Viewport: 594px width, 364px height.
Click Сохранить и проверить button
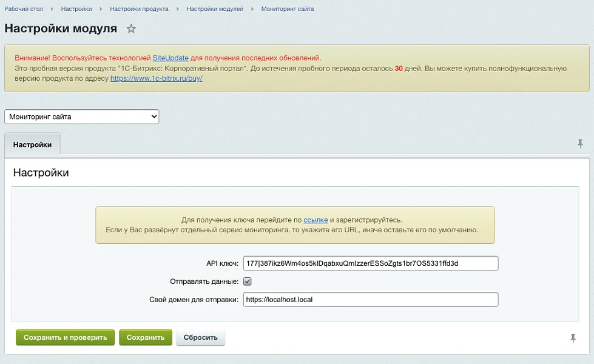(x=65, y=337)
